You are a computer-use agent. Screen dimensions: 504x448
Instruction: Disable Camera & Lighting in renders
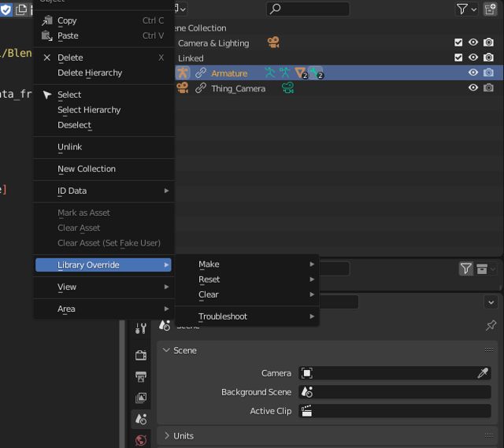488,43
